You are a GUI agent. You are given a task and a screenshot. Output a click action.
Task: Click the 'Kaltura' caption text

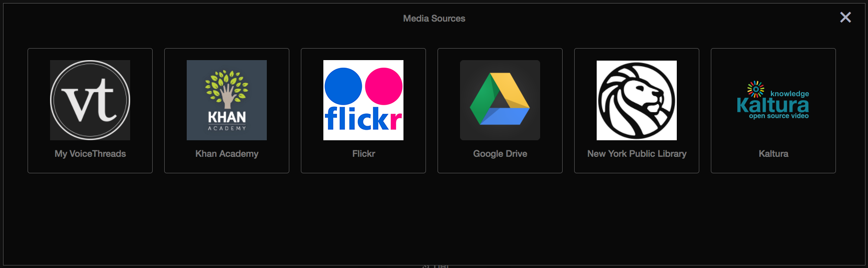[x=773, y=154]
